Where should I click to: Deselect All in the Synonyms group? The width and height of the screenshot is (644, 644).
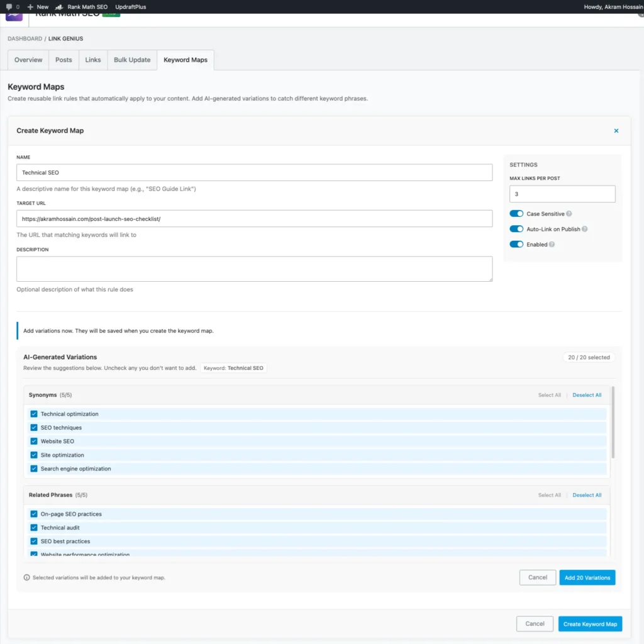click(587, 395)
